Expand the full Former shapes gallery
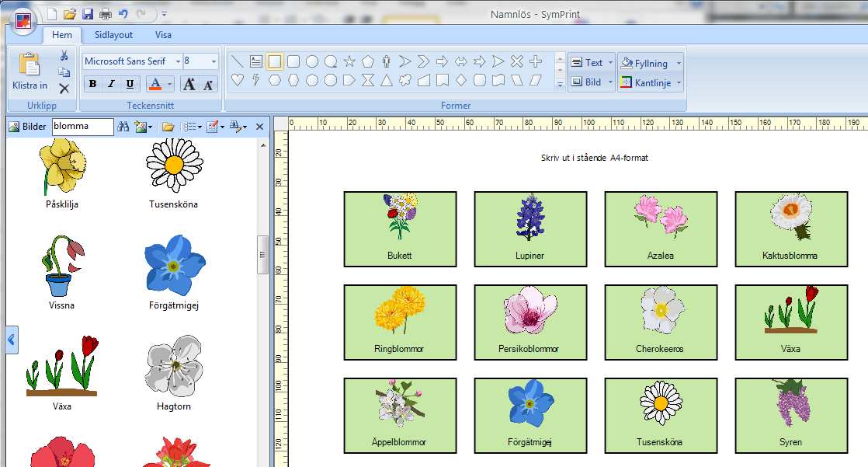 click(x=561, y=84)
